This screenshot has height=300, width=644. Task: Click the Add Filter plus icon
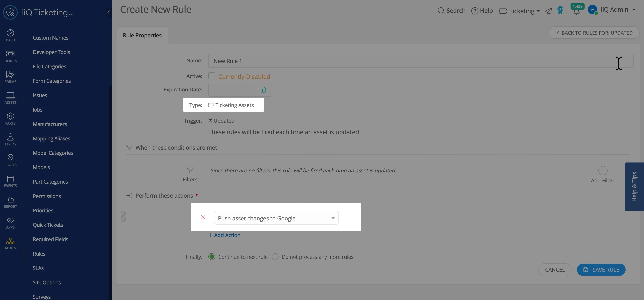603,171
